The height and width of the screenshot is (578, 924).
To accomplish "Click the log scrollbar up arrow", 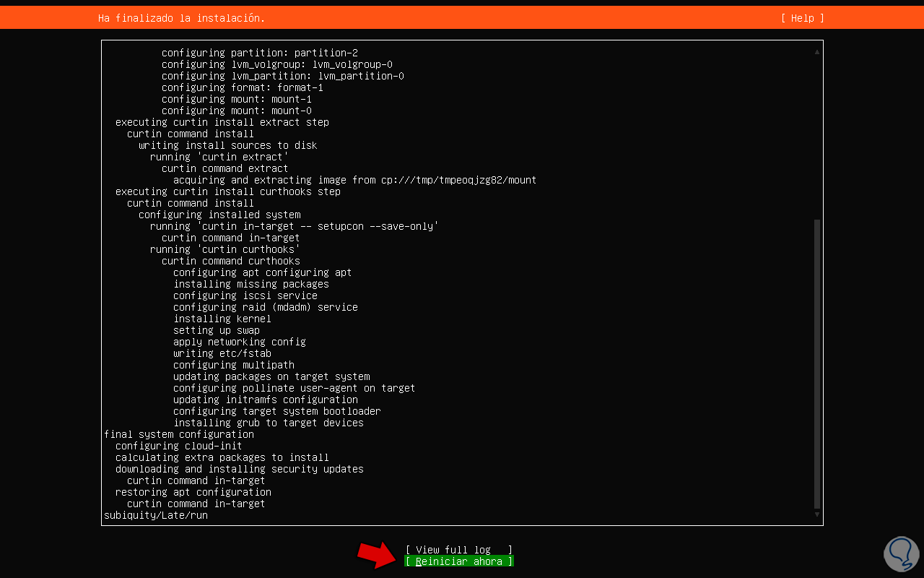I will coord(817,52).
